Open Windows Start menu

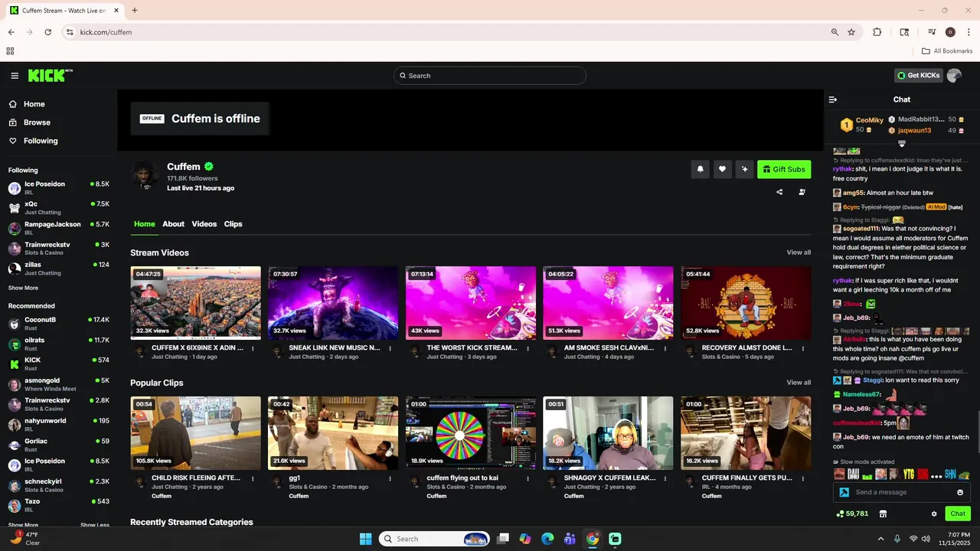click(365, 539)
